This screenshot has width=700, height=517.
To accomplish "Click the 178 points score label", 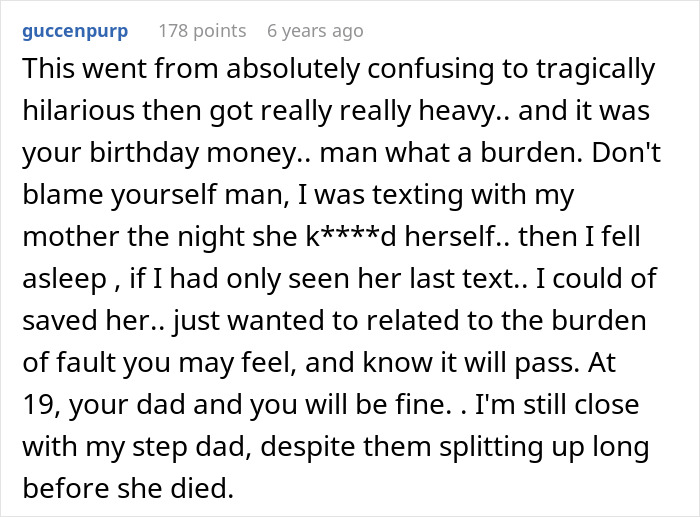I will pos(202,31).
